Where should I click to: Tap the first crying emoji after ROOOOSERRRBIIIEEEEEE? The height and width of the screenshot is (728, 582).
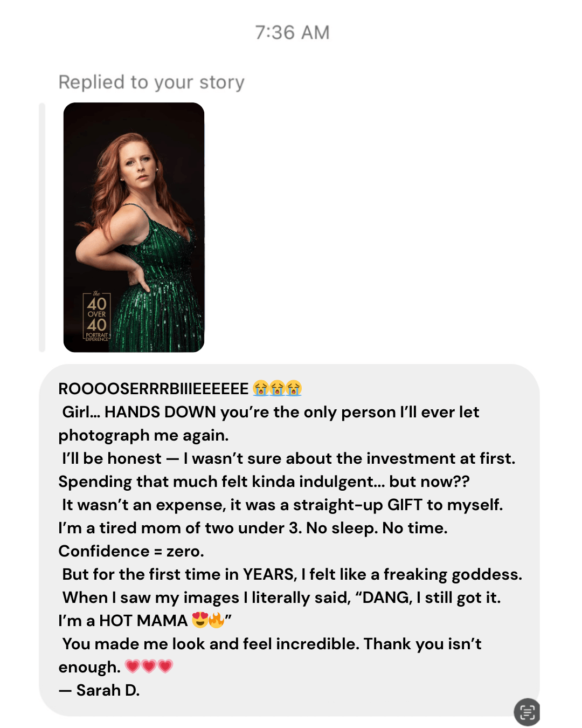pos(261,388)
